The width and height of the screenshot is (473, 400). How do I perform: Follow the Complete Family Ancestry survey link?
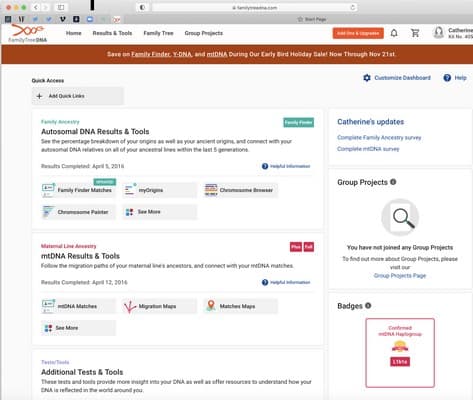(379, 137)
